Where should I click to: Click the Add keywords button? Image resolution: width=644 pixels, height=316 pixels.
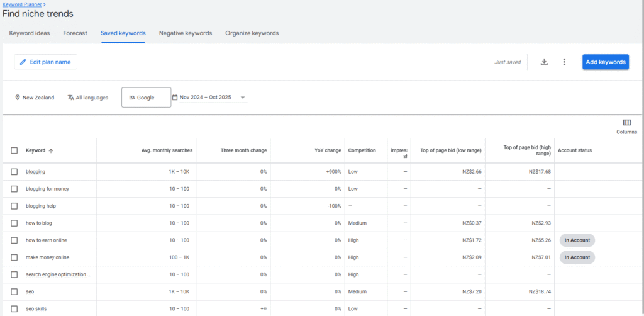[x=606, y=62]
